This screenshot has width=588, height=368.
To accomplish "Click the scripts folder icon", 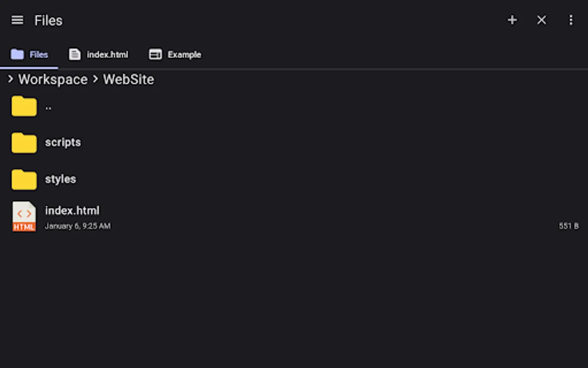I will (x=24, y=143).
